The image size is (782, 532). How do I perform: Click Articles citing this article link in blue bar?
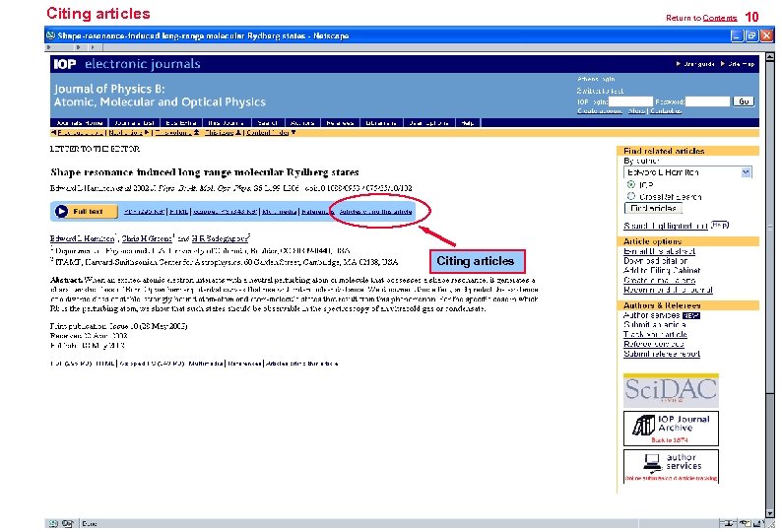[x=375, y=212]
